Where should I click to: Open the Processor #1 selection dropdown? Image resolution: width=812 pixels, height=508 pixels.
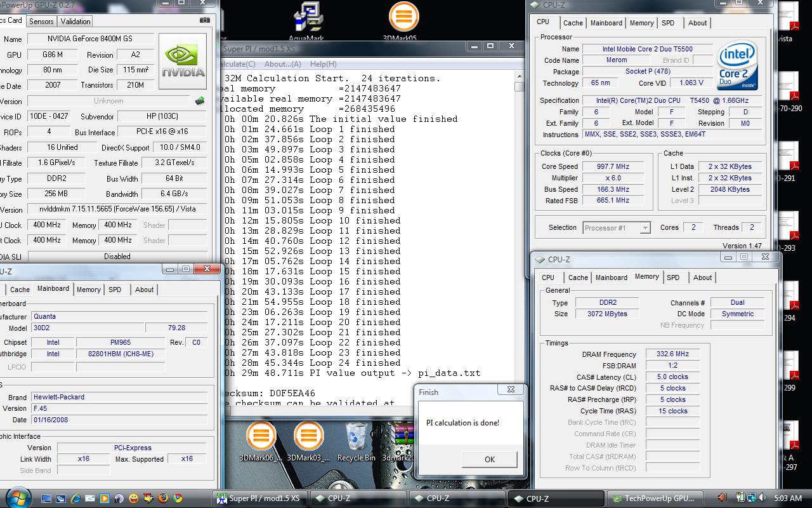coord(617,228)
